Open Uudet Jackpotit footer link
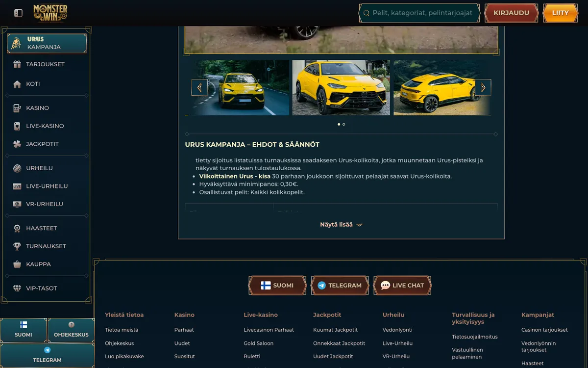 point(333,357)
